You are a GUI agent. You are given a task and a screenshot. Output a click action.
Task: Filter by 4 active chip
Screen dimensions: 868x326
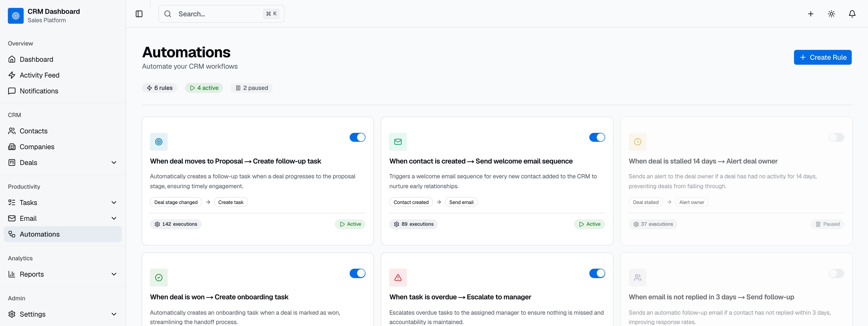click(204, 88)
